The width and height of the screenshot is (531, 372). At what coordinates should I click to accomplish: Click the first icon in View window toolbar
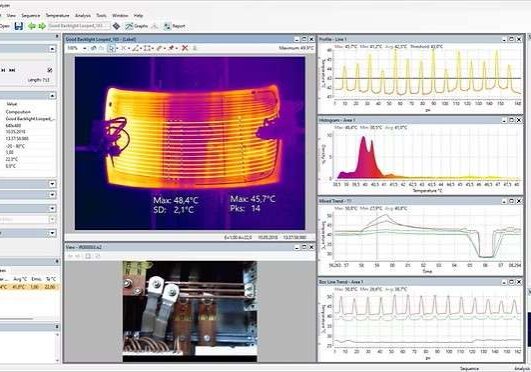pos(70,256)
